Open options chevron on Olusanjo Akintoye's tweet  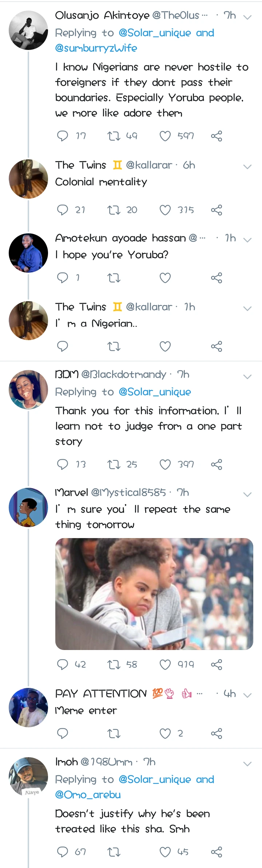[x=247, y=17]
